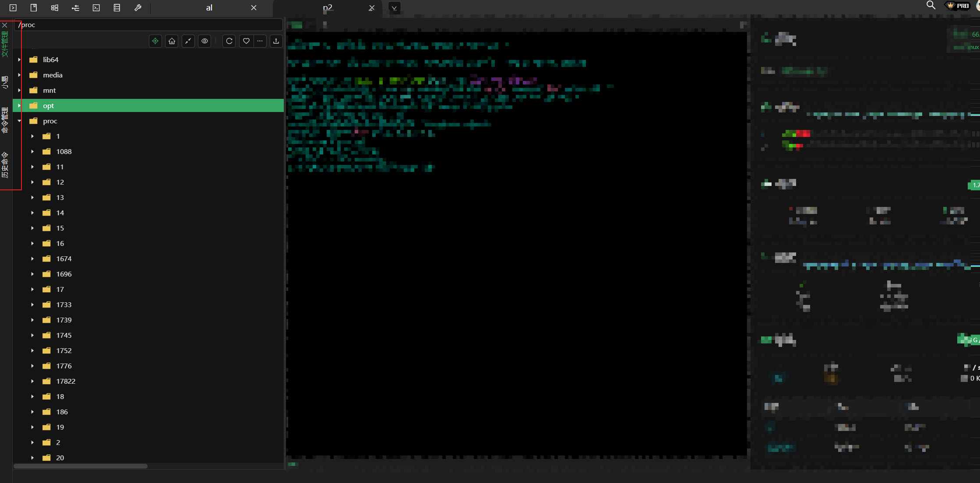
Task: Click the collapse arrows icon in file toolbar
Action: [188, 41]
